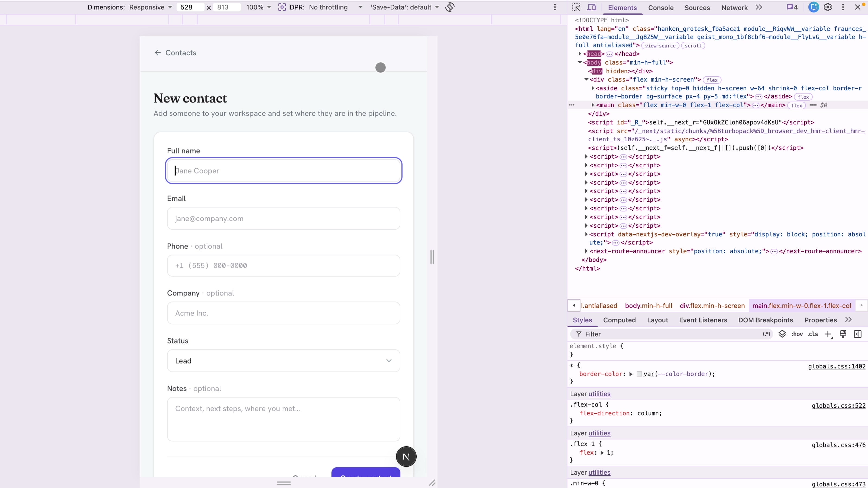Open DevTools settings gear
Image resolution: width=868 pixels, height=488 pixels.
[x=828, y=7]
